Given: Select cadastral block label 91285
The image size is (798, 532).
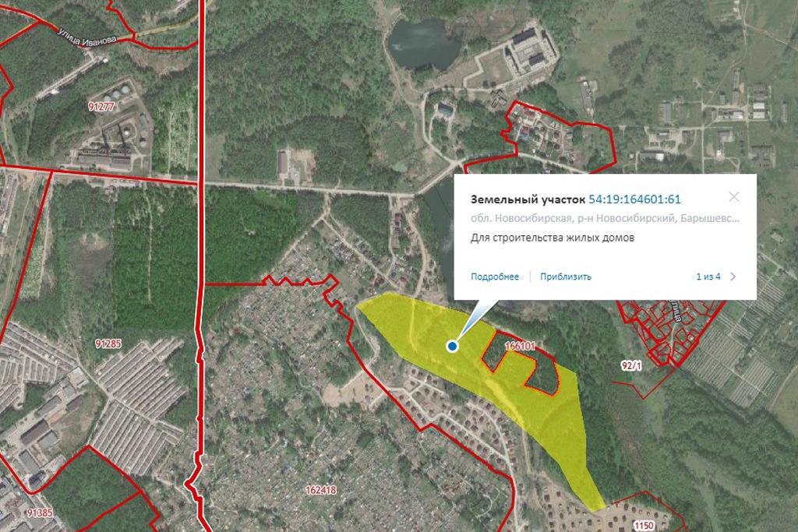Looking at the screenshot, I should [108, 344].
